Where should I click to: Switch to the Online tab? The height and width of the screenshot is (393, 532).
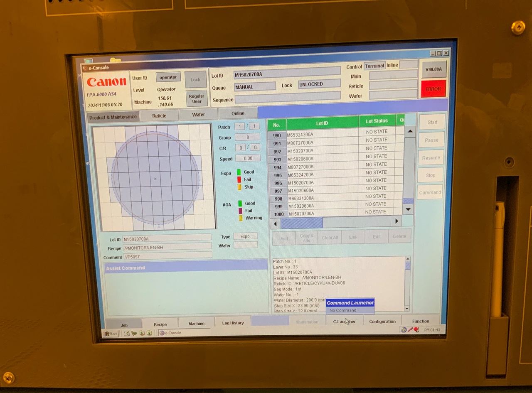[238, 113]
